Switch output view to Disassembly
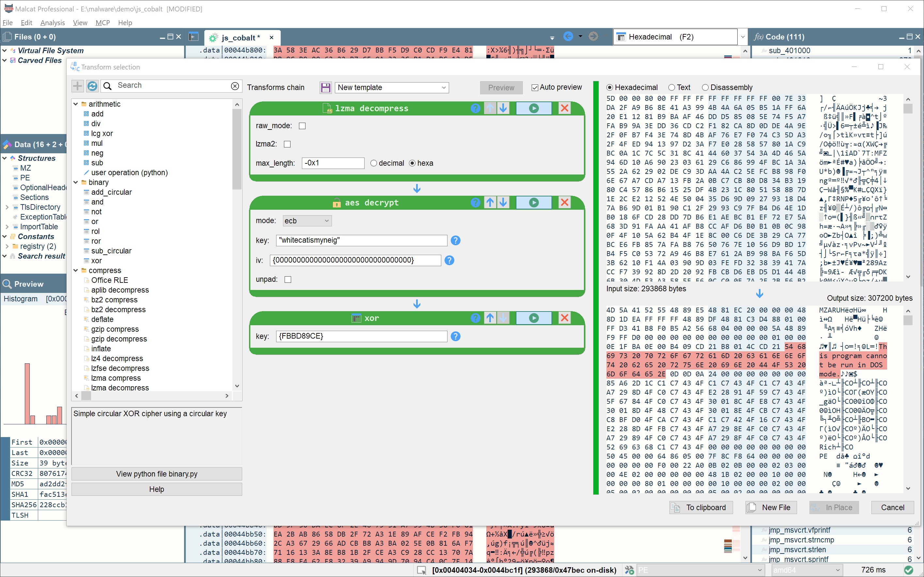The width and height of the screenshot is (924, 577). [705, 88]
